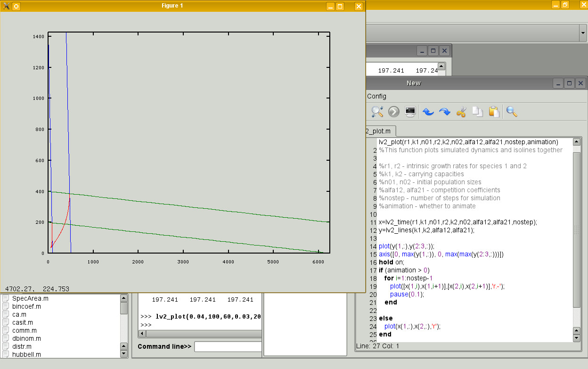
Task: Open SpecArea.m in the file list
Action: click(30, 298)
